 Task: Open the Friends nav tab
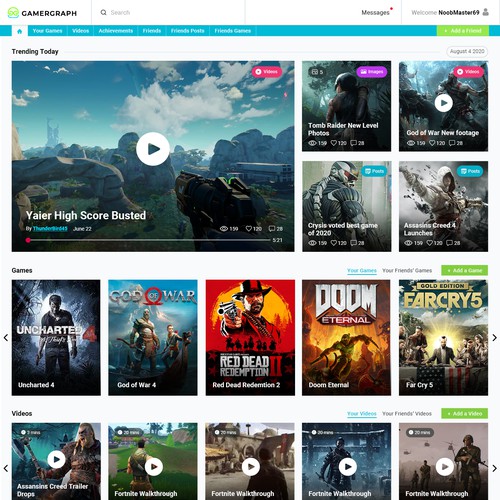click(x=152, y=31)
